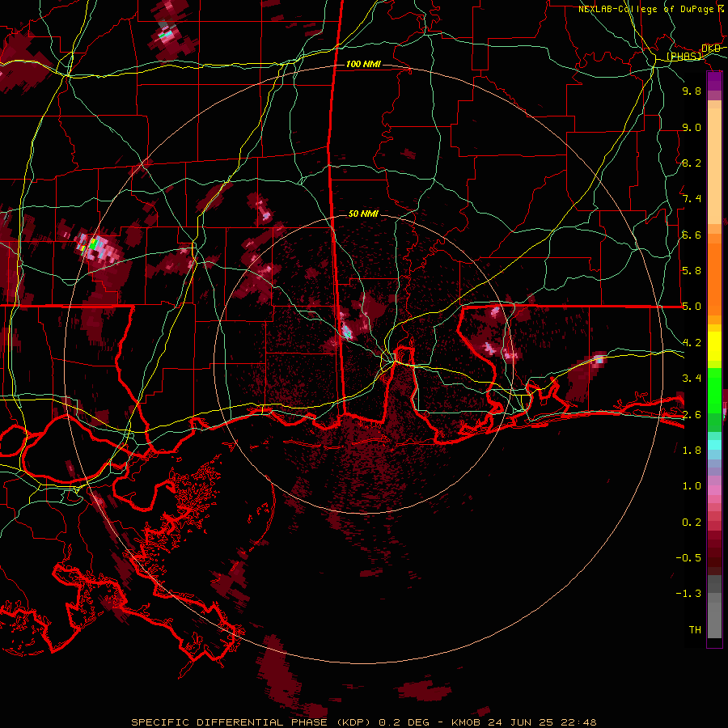Click the -0.5 scale value
728x728 pixels.
coord(688,558)
